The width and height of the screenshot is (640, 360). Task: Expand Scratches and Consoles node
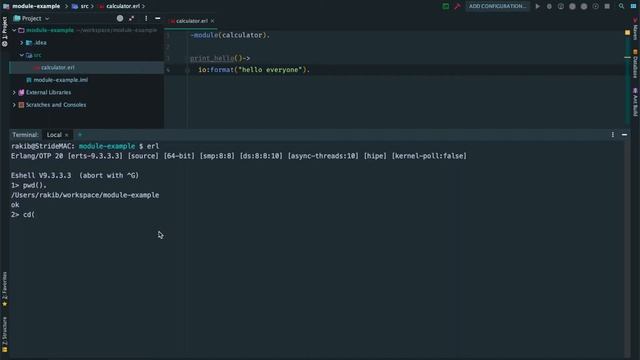(14, 105)
